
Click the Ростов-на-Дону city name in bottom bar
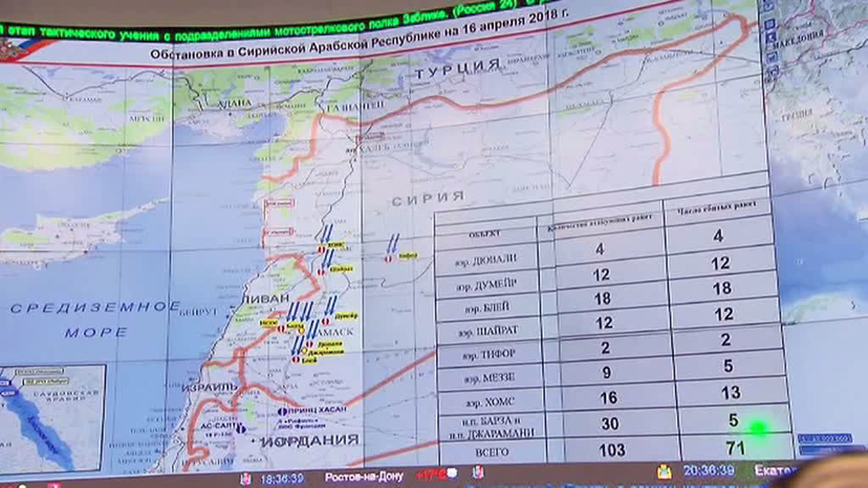[364, 477]
